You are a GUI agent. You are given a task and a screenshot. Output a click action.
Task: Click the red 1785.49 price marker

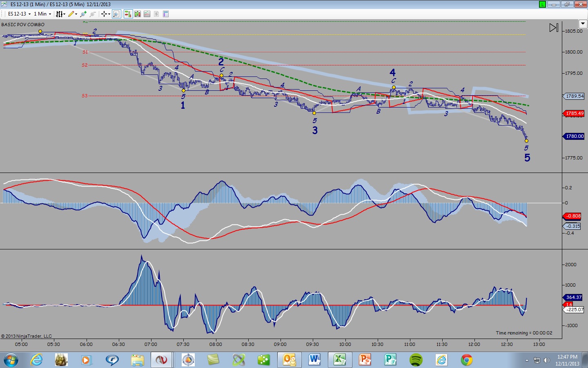(x=575, y=113)
